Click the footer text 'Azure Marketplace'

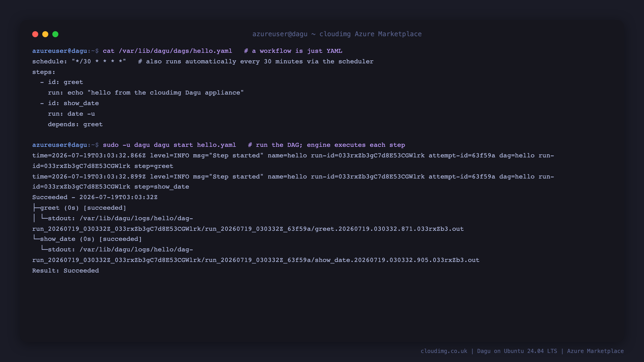click(x=595, y=351)
